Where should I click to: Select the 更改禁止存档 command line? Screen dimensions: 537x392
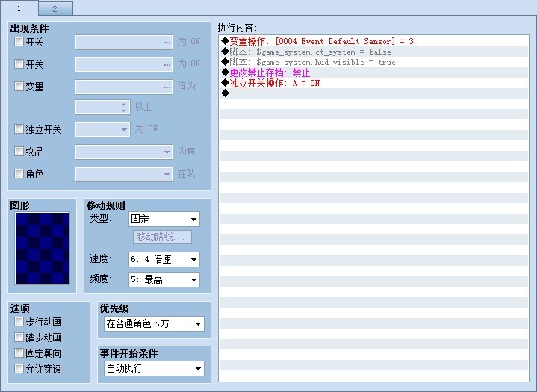(373, 72)
